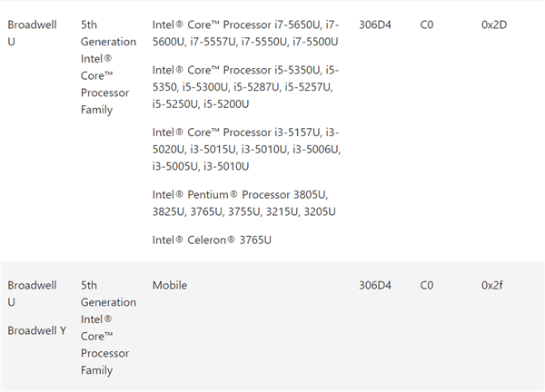Click 5th Generation family text in Mobile row
This screenshot has width=545, height=392.
[x=105, y=328]
